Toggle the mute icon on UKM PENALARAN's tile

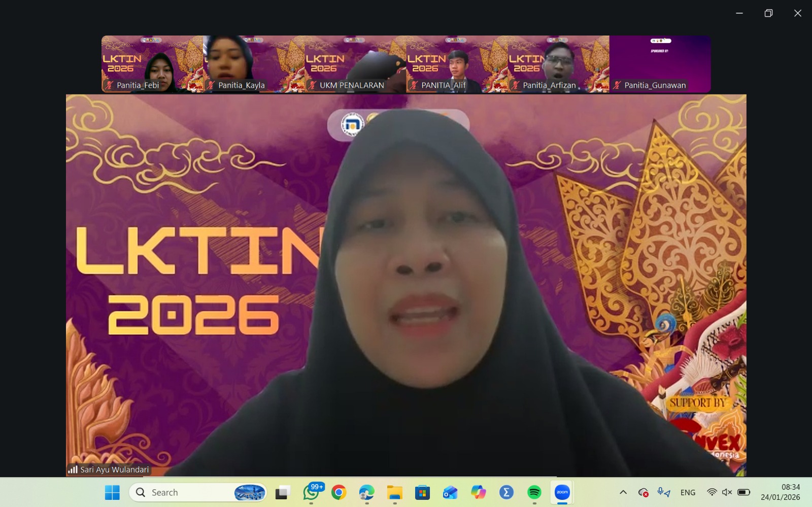(312, 85)
